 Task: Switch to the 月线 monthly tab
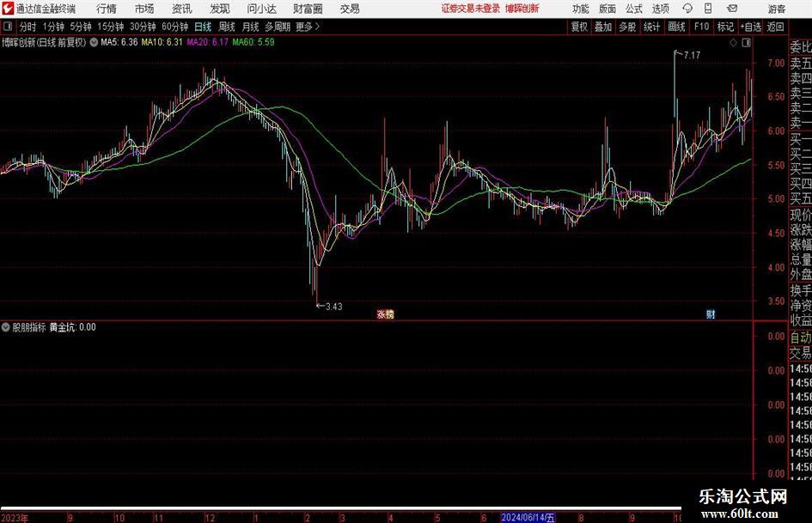(251, 27)
